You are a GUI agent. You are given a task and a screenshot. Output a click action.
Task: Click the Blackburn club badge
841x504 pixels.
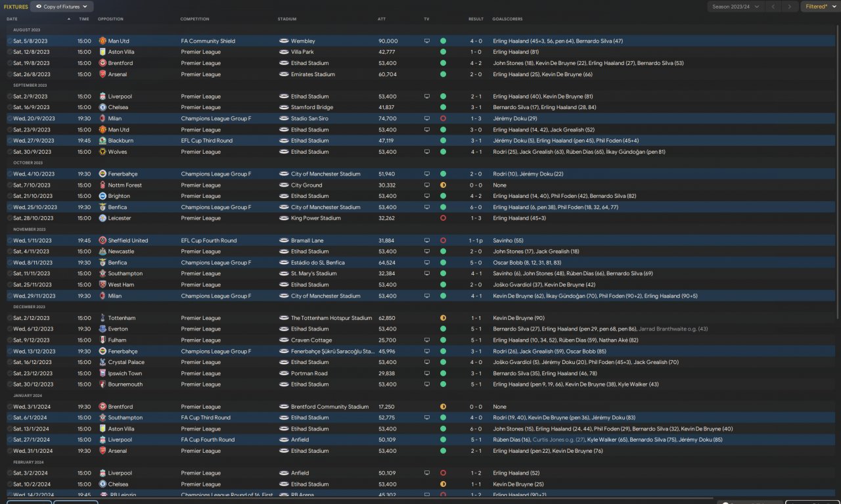(102, 141)
